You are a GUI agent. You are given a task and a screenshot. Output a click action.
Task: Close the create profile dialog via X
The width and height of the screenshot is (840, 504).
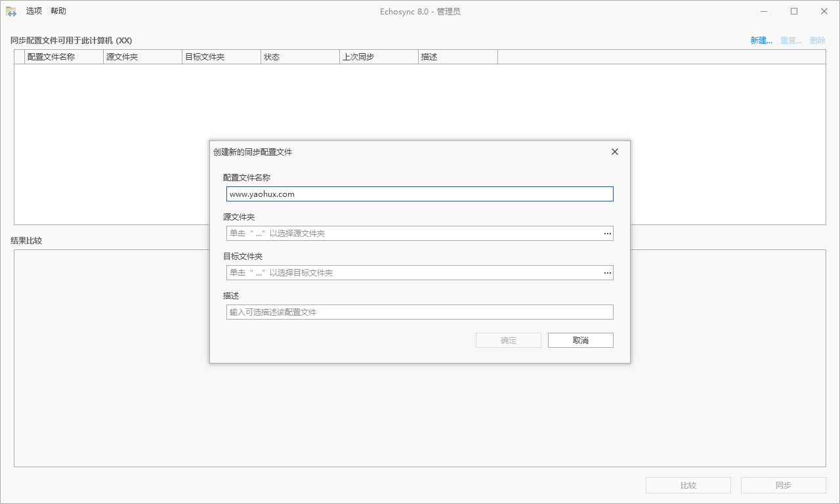tap(615, 152)
